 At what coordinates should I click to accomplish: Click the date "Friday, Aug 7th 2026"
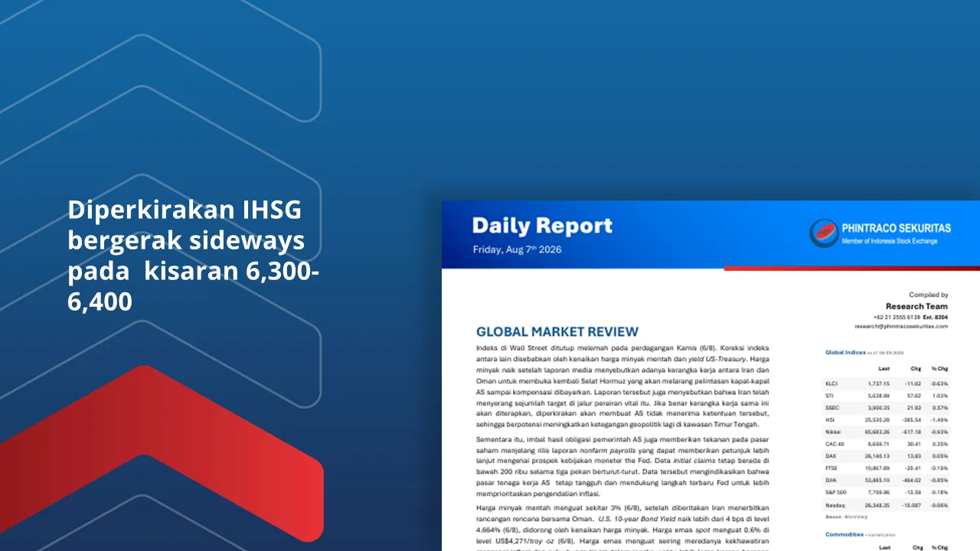click(x=518, y=249)
